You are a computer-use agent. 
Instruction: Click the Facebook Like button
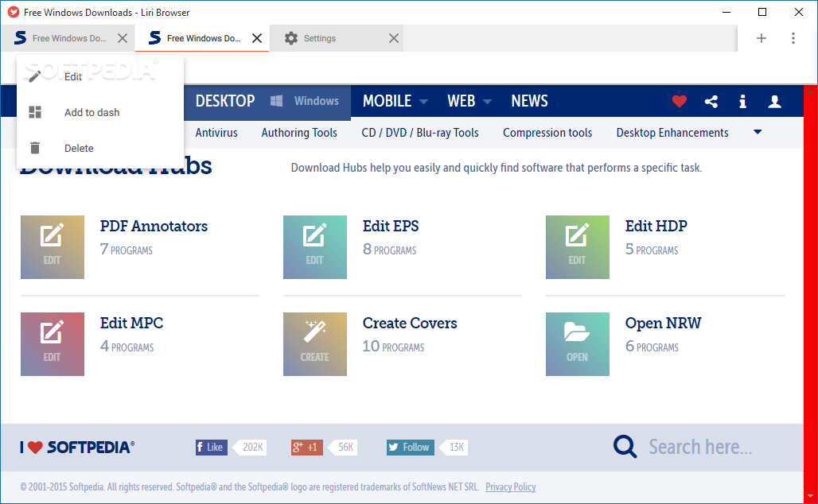212,448
